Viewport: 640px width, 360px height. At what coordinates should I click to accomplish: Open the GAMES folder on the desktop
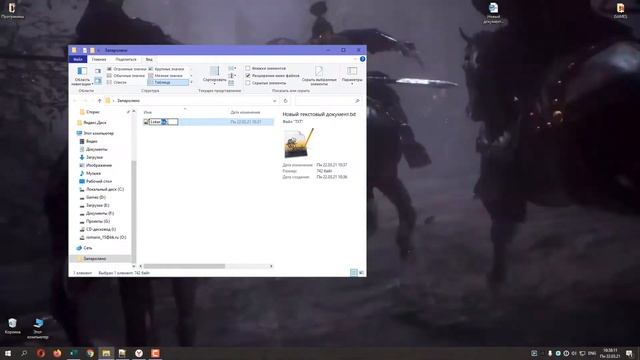pyautogui.click(x=620, y=10)
